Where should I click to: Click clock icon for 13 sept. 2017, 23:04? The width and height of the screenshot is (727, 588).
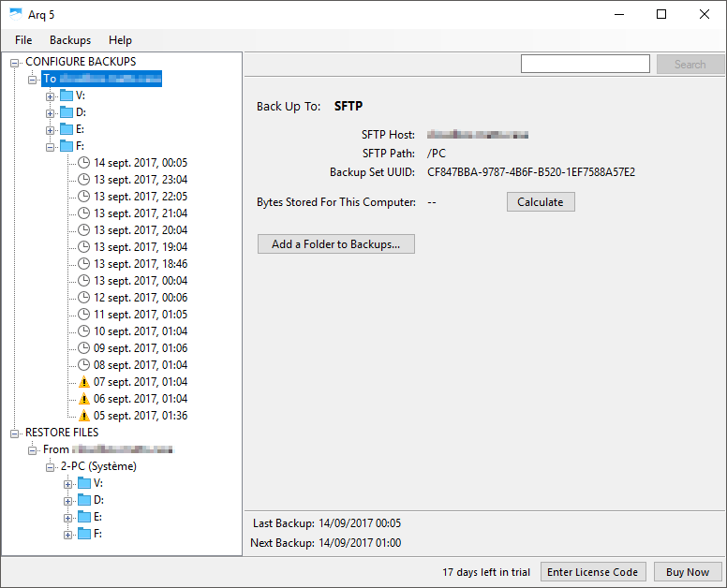pyautogui.click(x=83, y=180)
